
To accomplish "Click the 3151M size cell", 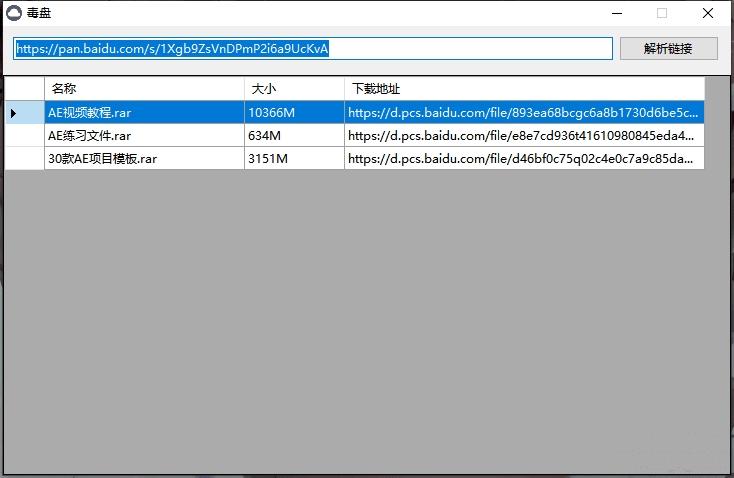I will (x=294, y=159).
